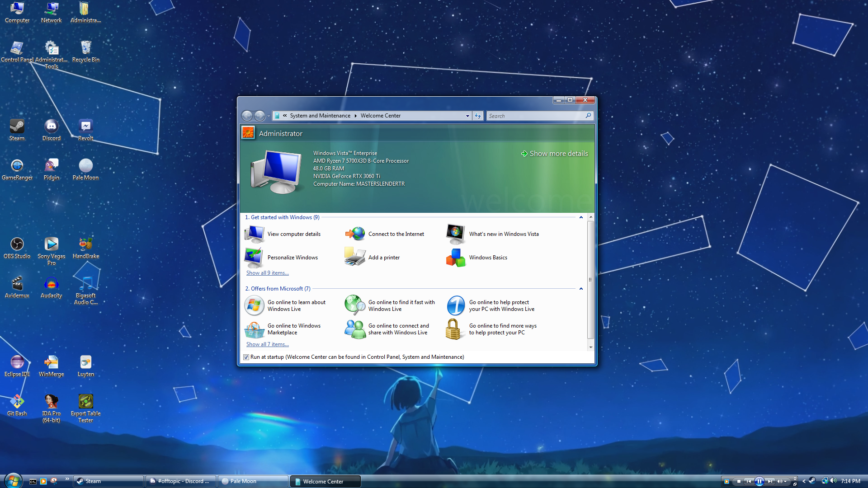Open Go online to help protect your PC
The image size is (868, 488).
(491, 306)
